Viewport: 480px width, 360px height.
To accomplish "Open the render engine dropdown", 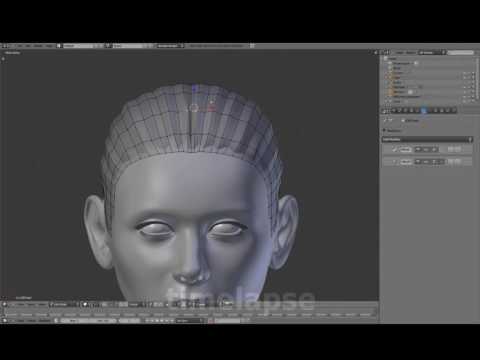I will click(170, 46).
